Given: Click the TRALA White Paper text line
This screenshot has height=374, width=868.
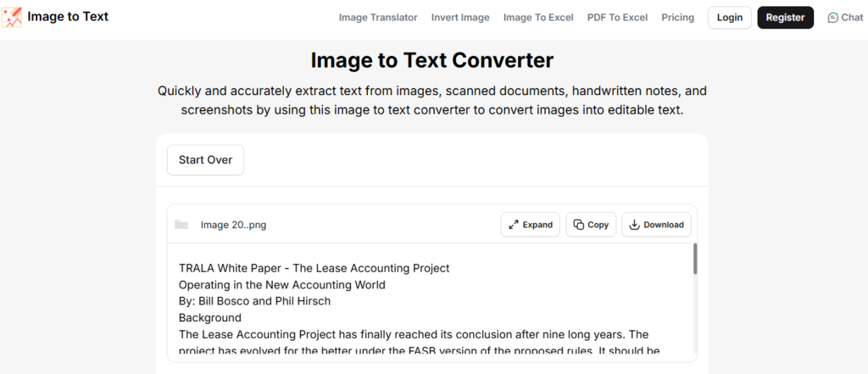Looking at the screenshot, I should point(314,268).
